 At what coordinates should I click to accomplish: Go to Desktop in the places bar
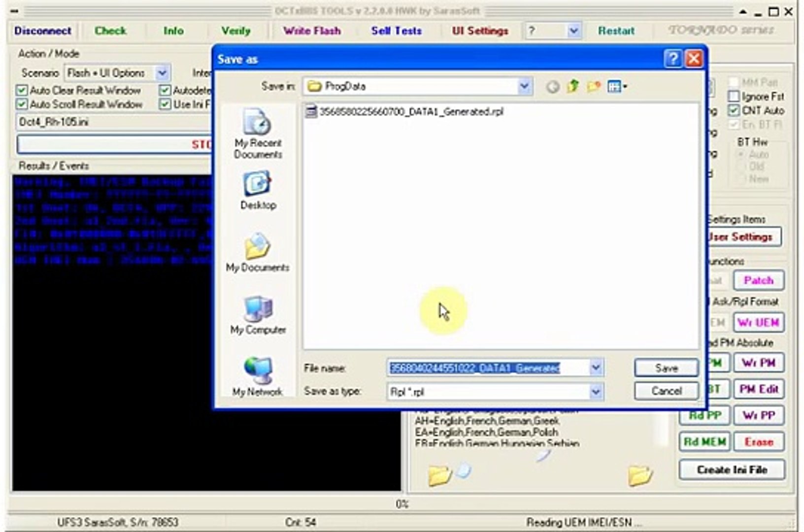pyautogui.click(x=258, y=190)
